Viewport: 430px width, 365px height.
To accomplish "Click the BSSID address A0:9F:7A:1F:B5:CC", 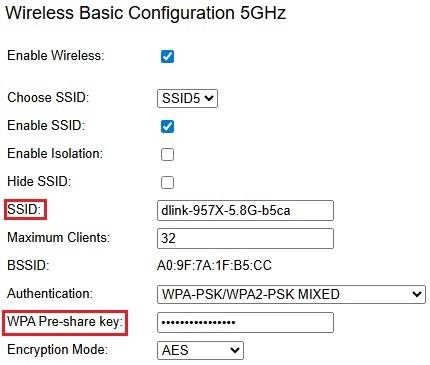I will pyautogui.click(x=214, y=266).
